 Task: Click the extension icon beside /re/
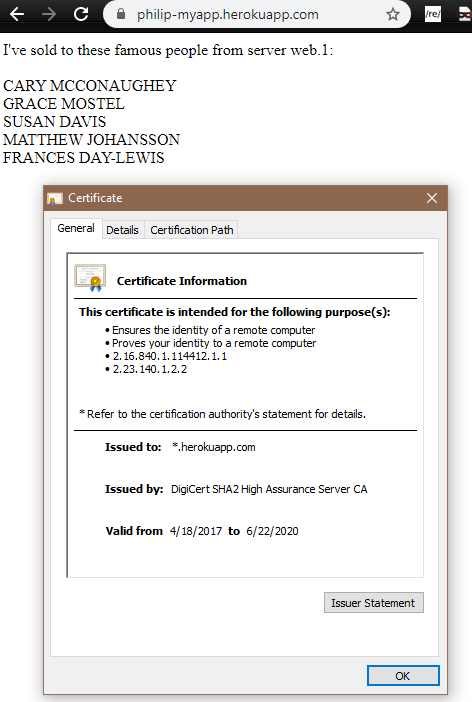click(x=465, y=14)
